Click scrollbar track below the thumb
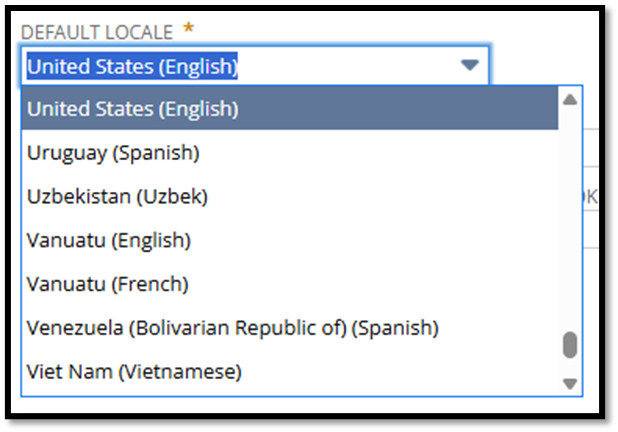618x432 pixels. point(570,367)
